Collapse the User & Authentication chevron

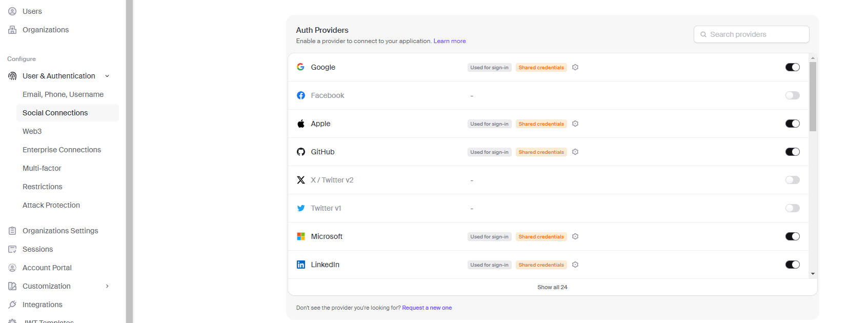pyautogui.click(x=107, y=76)
